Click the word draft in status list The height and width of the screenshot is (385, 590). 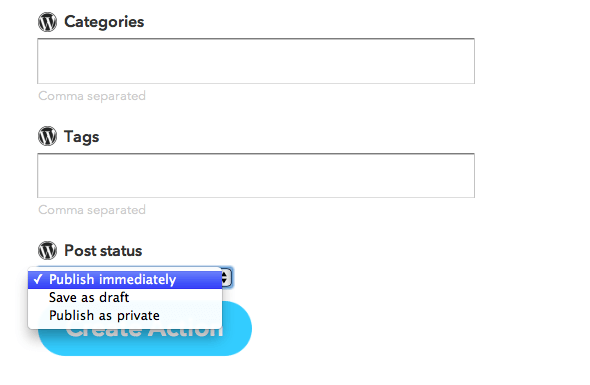[x=114, y=297]
